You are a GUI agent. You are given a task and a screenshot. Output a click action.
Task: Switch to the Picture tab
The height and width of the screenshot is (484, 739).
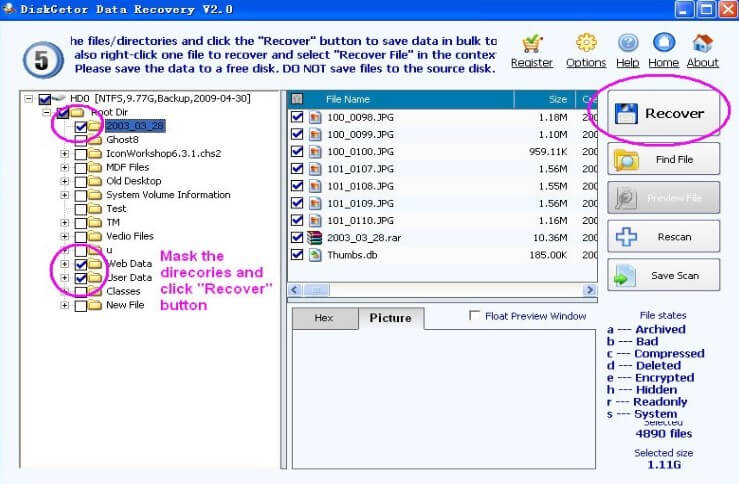pyautogui.click(x=391, y=318)
